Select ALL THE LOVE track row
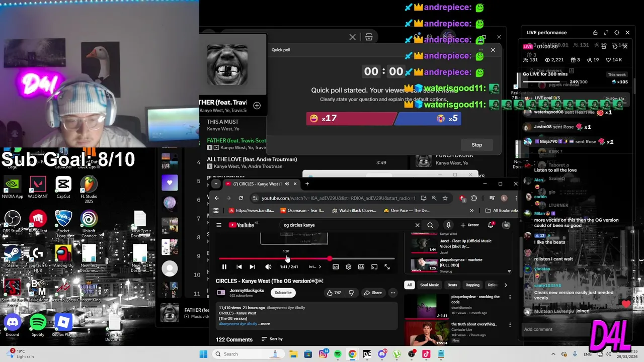The width and height of the screenshot is (644, 362). click(302, 162)
